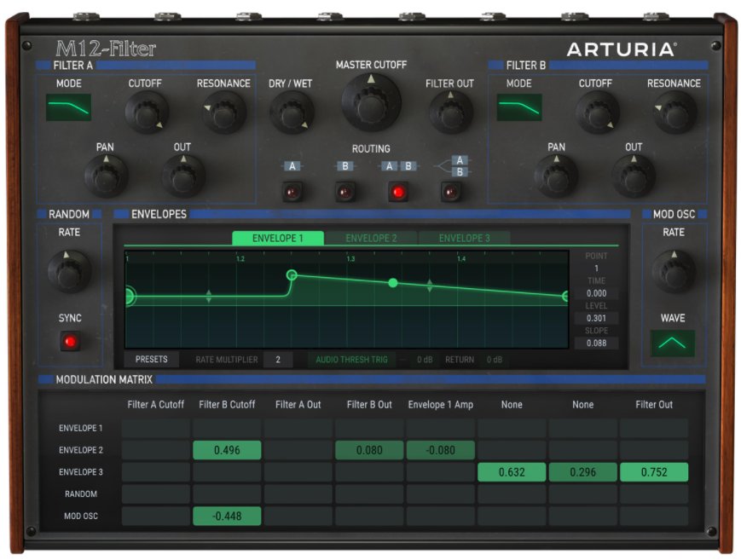Select Filter A's low-pass mode icon

click(x=69, y=106)
